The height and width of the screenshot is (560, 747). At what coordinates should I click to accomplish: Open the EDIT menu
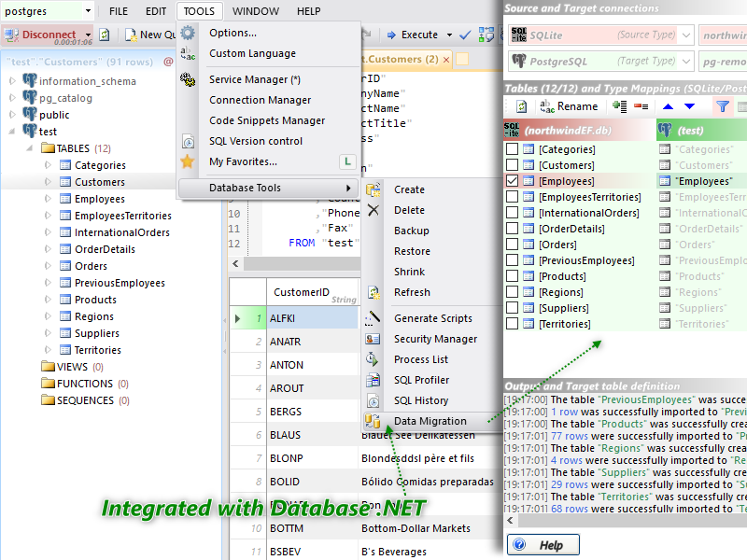pos(156,11)
